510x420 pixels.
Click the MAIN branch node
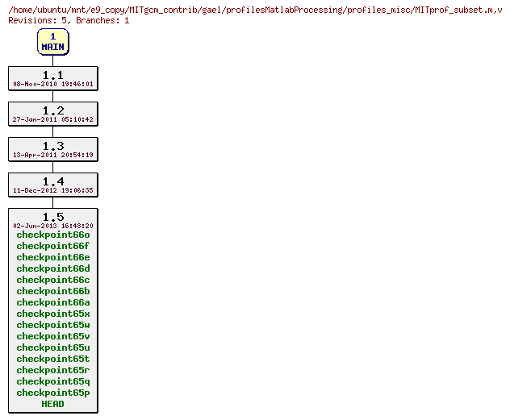tap(53, 42)
